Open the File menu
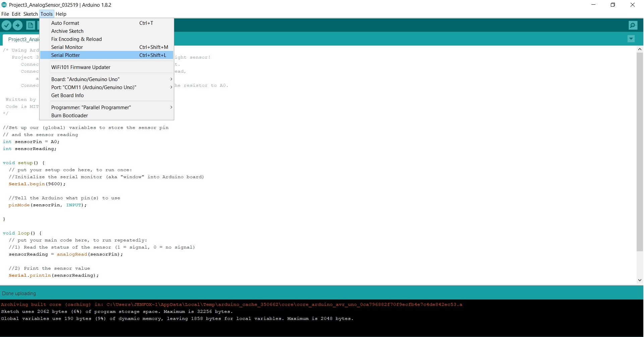Screen dimensions: 644x337 (x=5, y=14)
